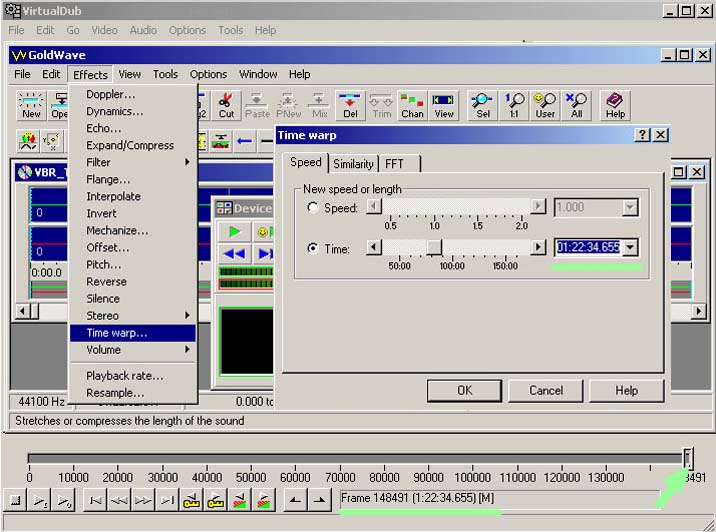This screenshot has width=716, height=532.
Task: Click the Time warp context help question-mark button
Action: pos(642,135)
